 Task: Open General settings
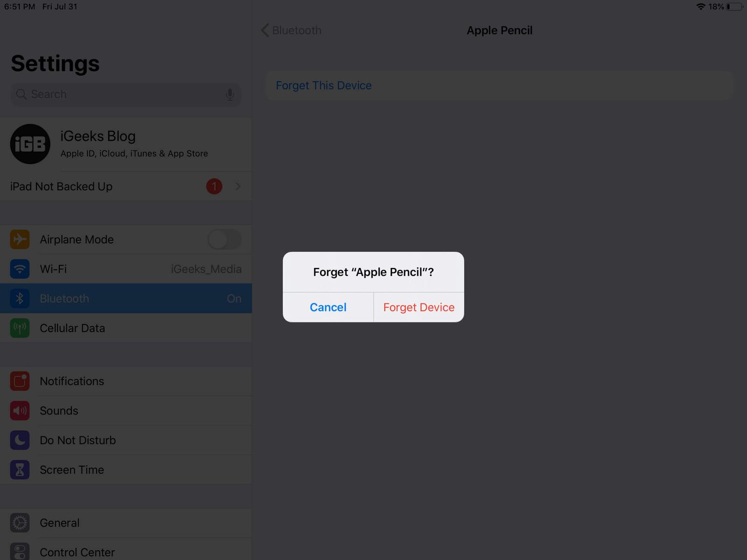pos(126,523)
